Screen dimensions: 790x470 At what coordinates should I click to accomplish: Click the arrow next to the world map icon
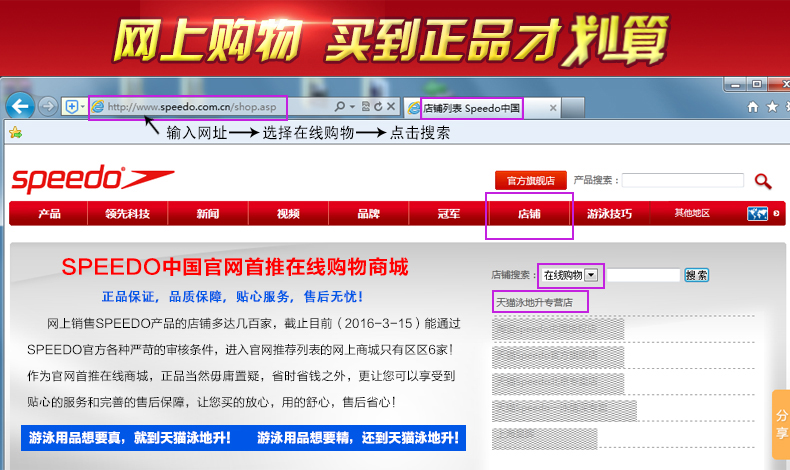click(776, 214)
